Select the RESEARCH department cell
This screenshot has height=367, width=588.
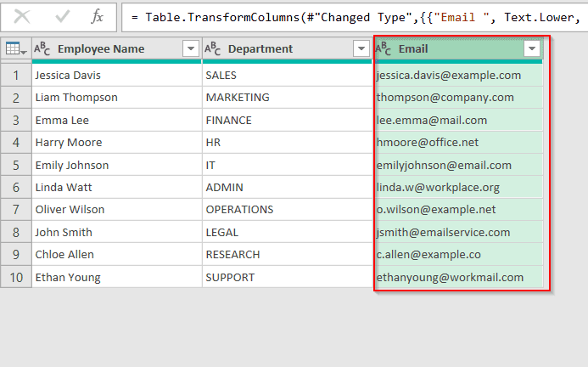tap(288, 254)
